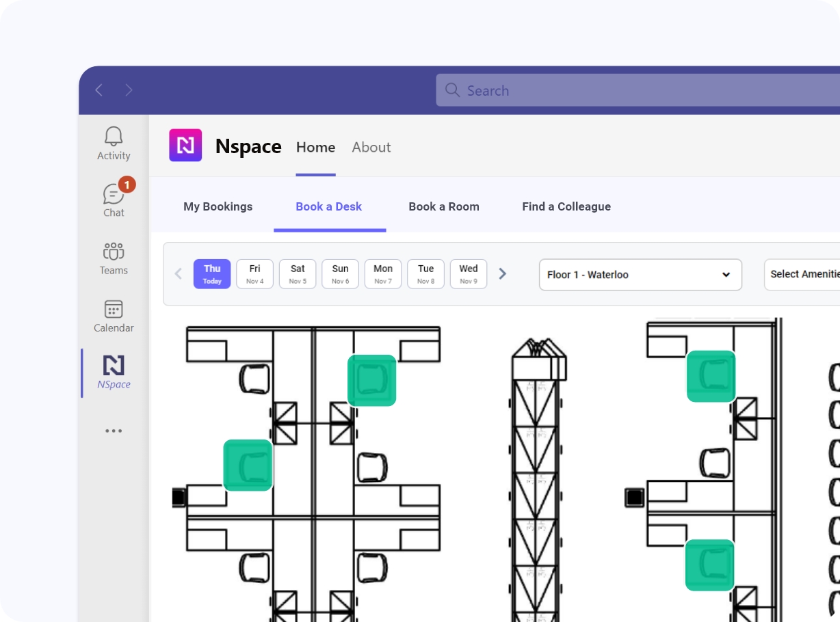The image size is (840, 622).
Task: Select the NSpace app in sidebar
Action: [x=114, y=372]
